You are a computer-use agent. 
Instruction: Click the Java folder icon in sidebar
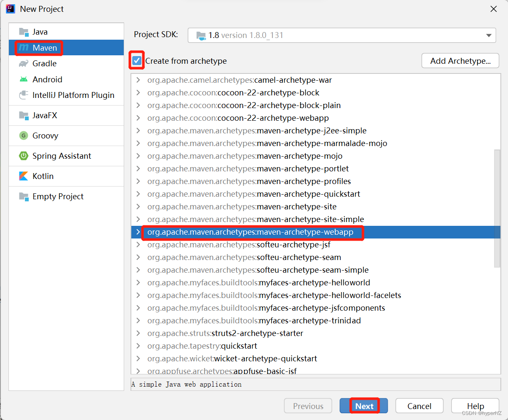(x=24, y=32)
